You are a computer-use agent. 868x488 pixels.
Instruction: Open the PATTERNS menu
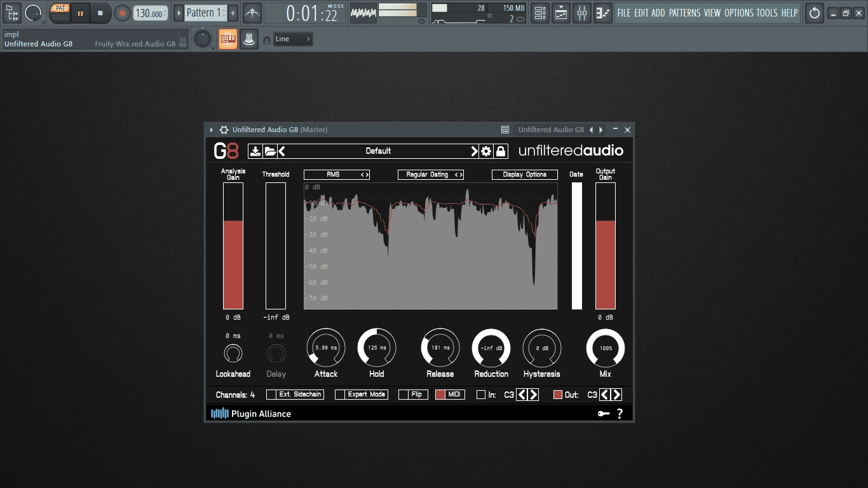coord(684,13)
